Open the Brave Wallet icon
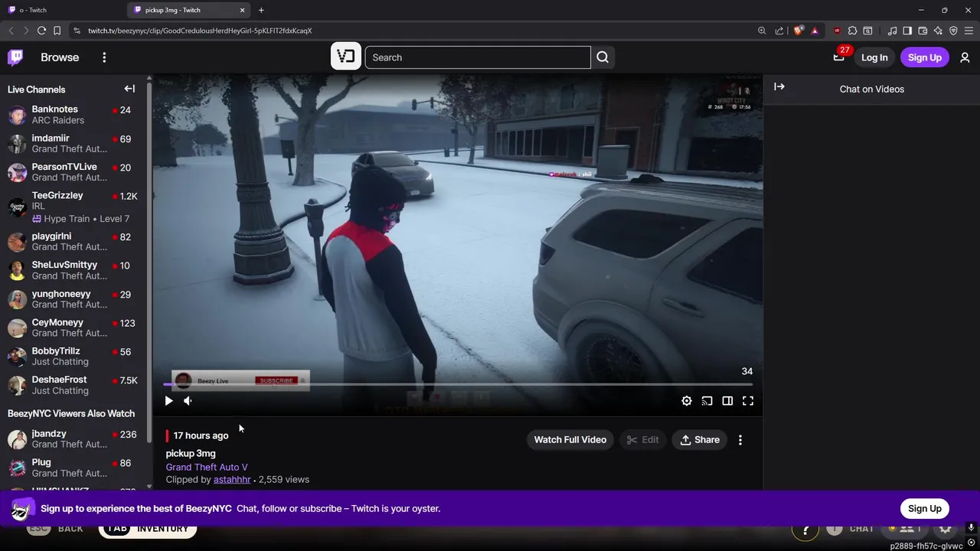Viewport: 980px width, 551px height. (x=923, y=31)
